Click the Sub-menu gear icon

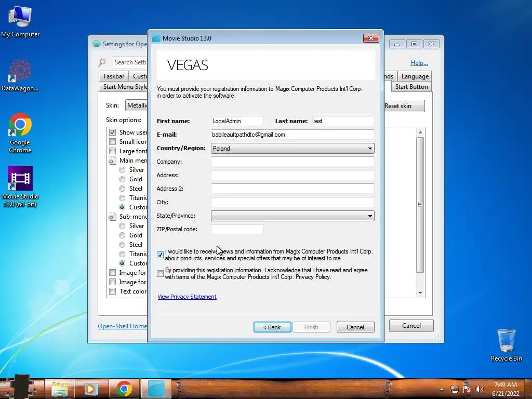point(112,217)
